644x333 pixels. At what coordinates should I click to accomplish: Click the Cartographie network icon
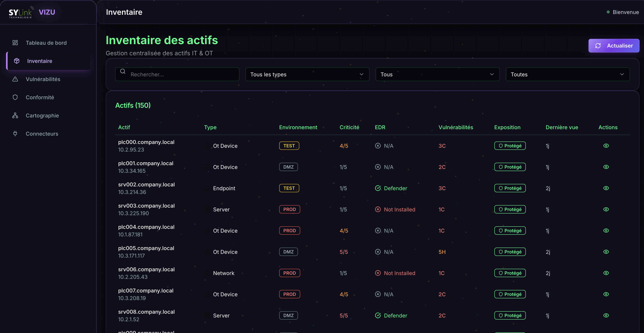click(15, 116)
